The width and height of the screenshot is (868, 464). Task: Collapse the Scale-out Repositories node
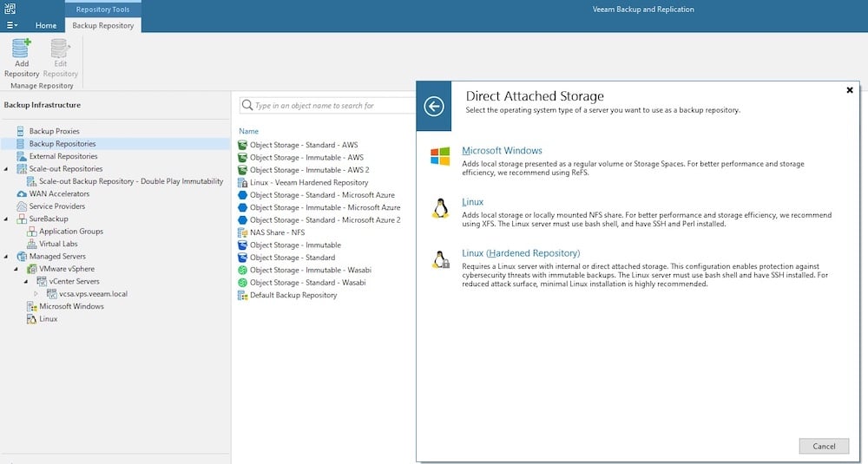[6, 169]
